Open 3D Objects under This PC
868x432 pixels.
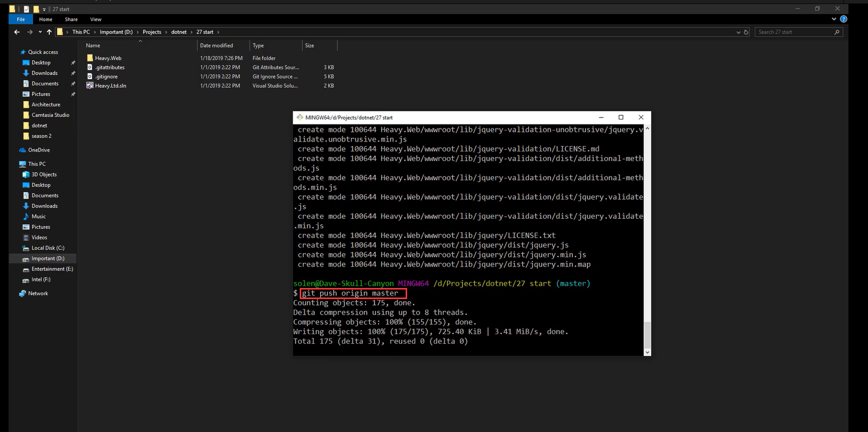pyautogui.click(x=44, y=175)
